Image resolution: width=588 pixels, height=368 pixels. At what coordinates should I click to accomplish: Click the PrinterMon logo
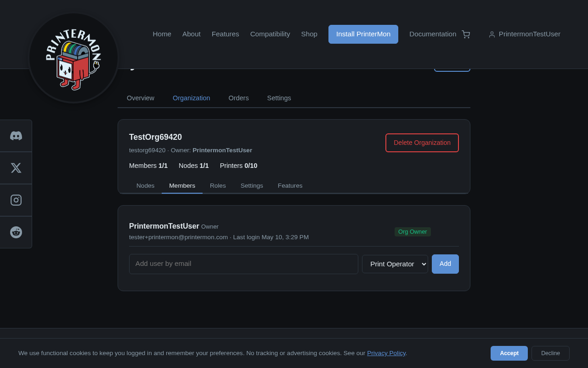pyautogui.click(x=73, y=57)
